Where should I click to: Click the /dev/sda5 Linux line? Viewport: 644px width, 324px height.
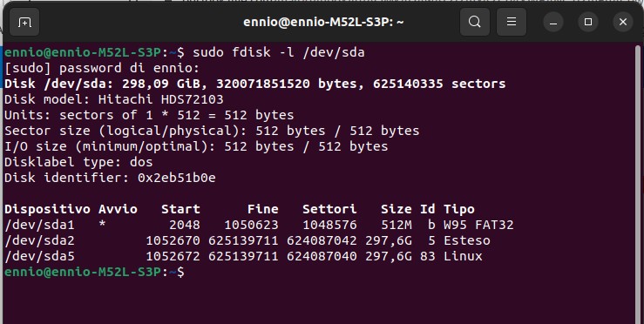click(x=243, y=256)
